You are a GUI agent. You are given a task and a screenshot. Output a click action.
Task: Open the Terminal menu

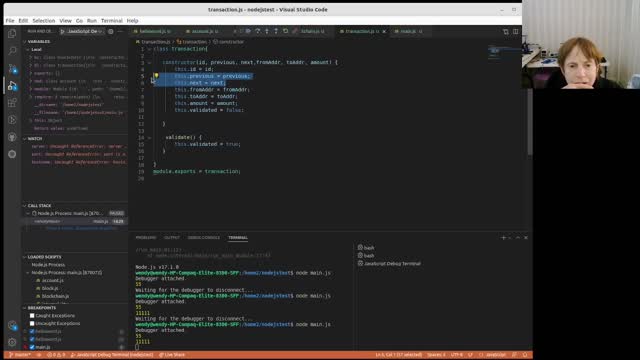(x=111, y=20)
